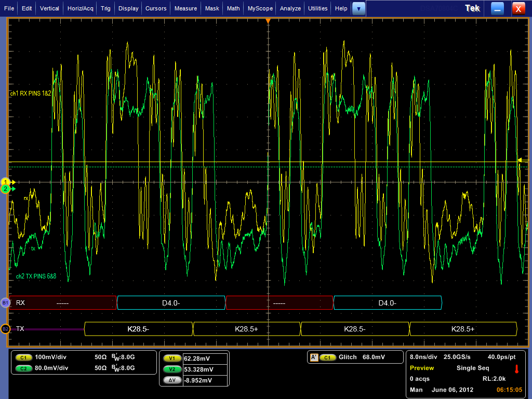Click the orange trigger position marker
Image resolution: width=532 pixels, height=399 pixels.
tap(268, 21)
